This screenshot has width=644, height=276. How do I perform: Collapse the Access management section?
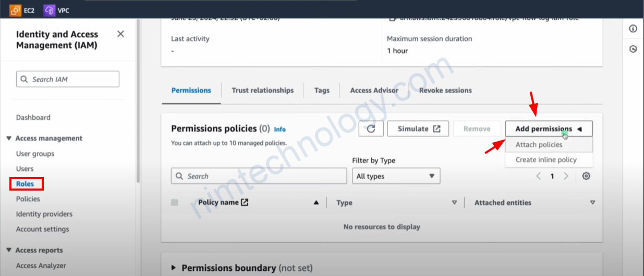(9, 139)
